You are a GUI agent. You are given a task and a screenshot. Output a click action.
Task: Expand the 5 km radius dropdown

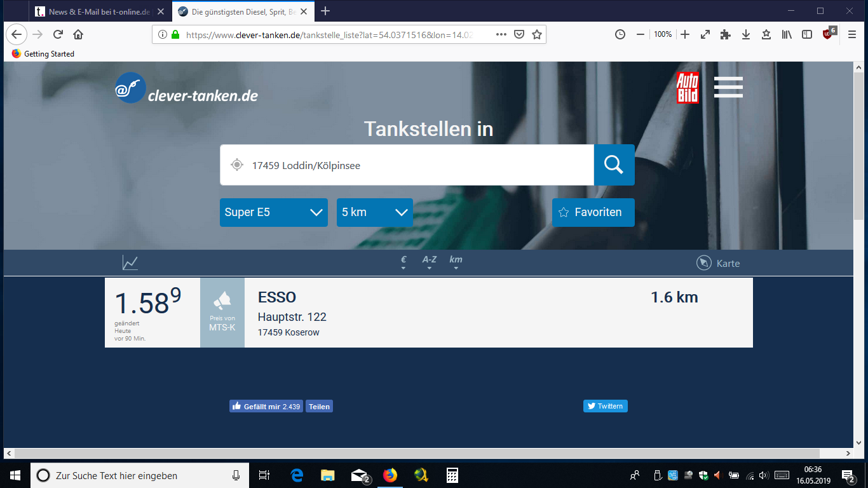click(x=374, y=212)
